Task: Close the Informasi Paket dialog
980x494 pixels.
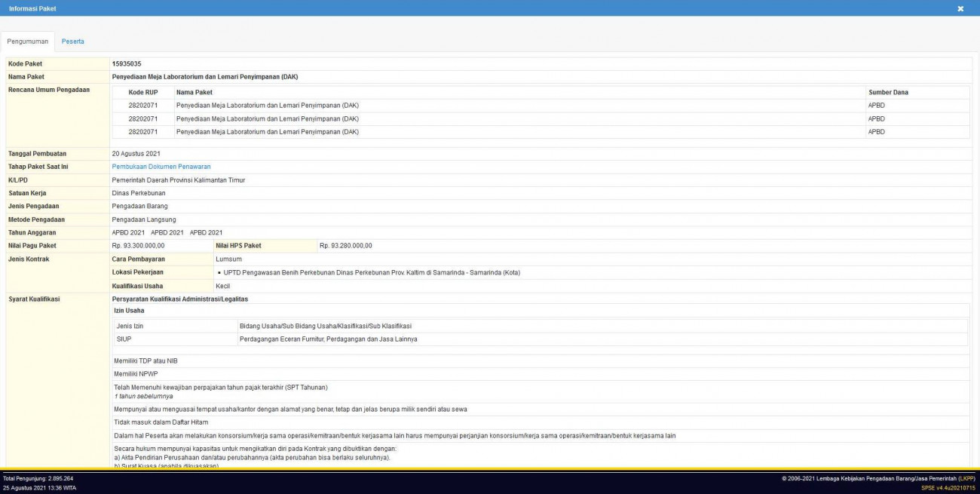Action: (x=960, y=8)
